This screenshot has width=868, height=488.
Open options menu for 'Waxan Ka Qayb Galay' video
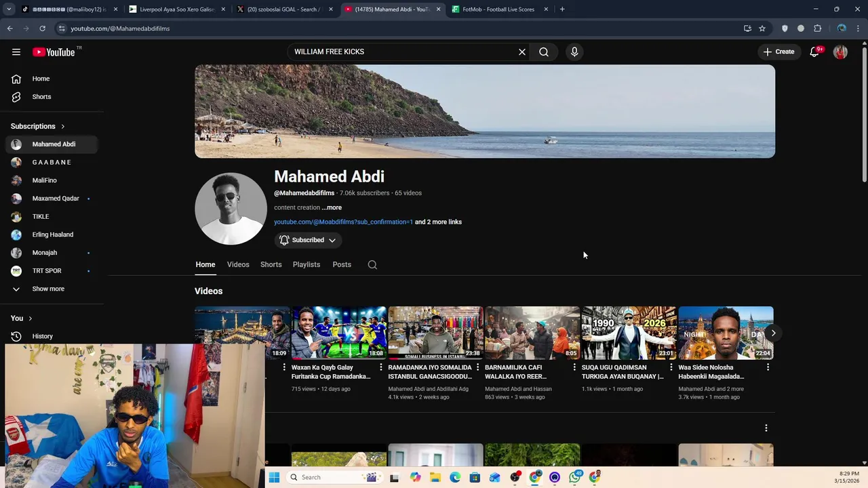[380, 367]
